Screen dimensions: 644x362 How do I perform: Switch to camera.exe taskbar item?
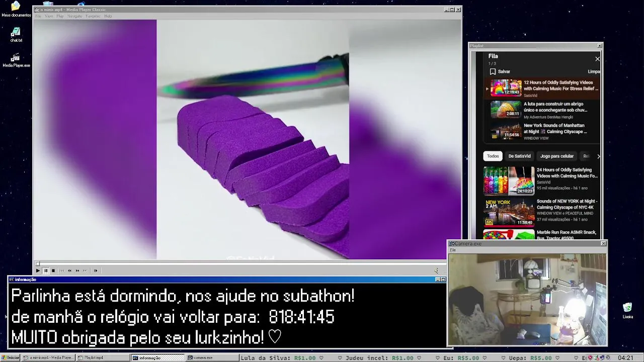[211, 357]
